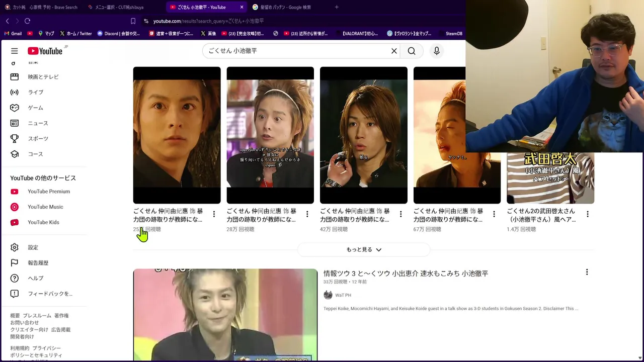Close the ごくせん 小池徹平 YouTube tab

point(242,7)
